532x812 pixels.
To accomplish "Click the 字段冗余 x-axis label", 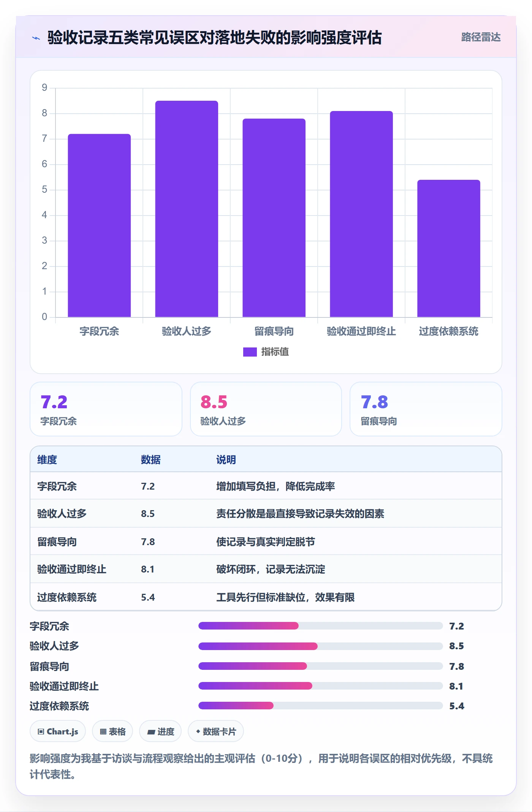I will [x=99, y=331].
